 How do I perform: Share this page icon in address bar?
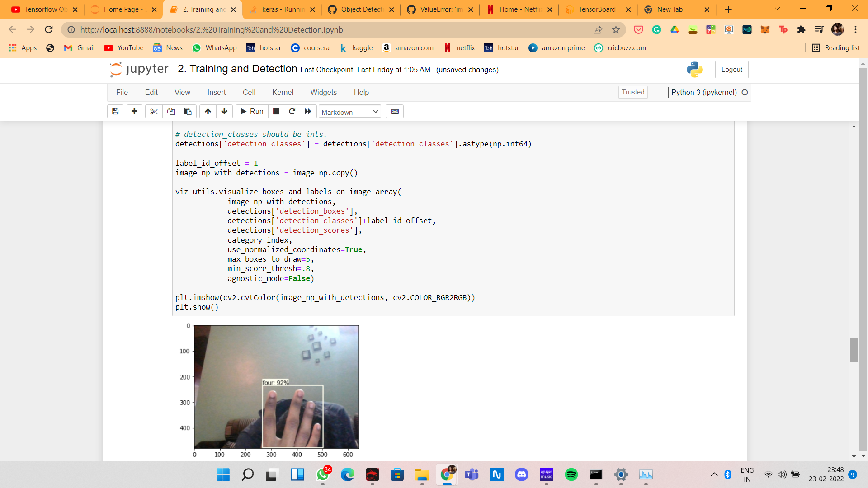point(598,29)
